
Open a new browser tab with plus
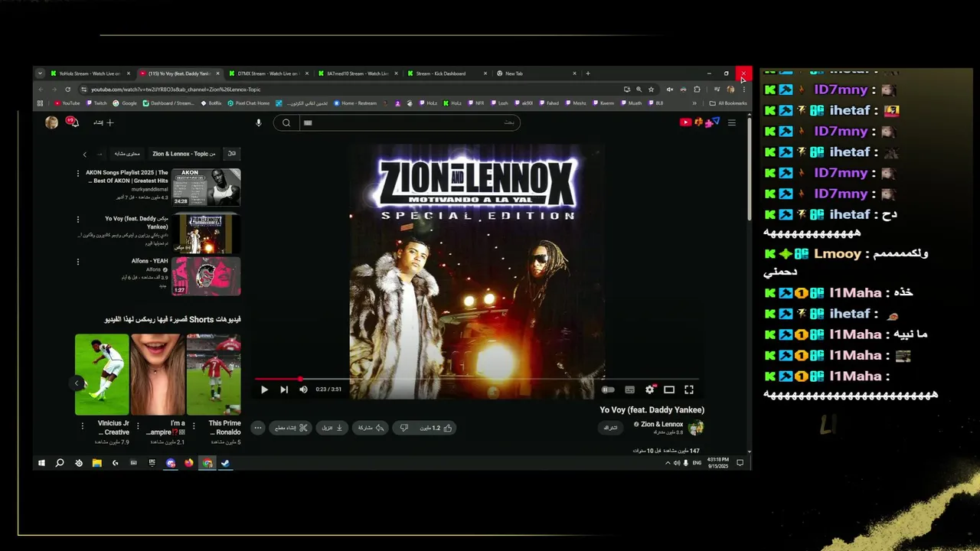click(588, 73)
